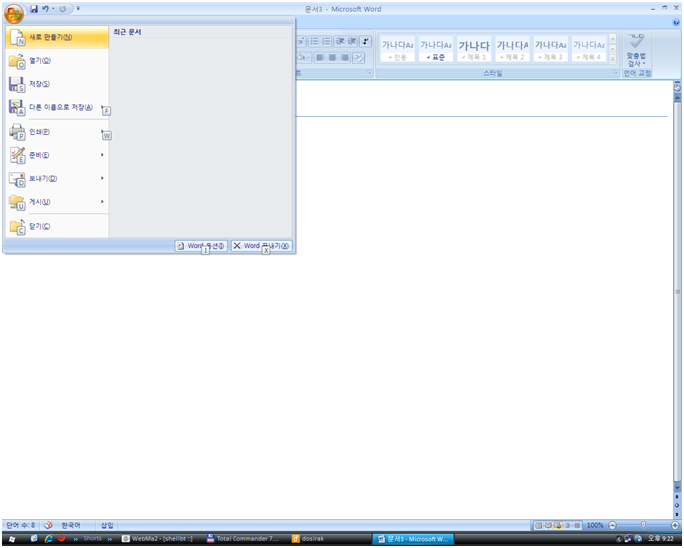Click the styles gallery up arrow
This screenshot has width=684, height=548.
tap(612, 39)
